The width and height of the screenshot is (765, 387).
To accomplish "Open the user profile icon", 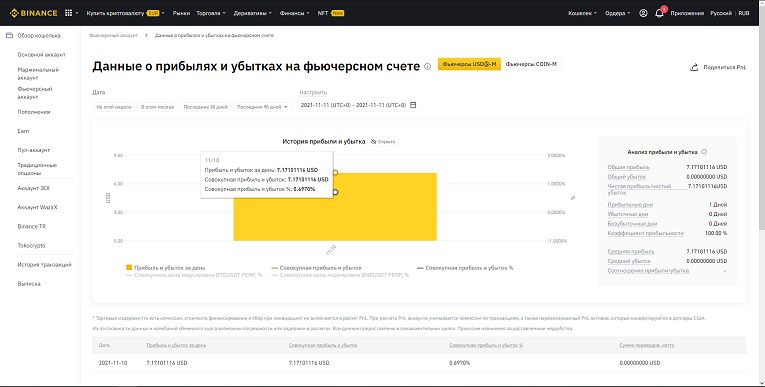I will pyautogui.click(x=643, y=13).
